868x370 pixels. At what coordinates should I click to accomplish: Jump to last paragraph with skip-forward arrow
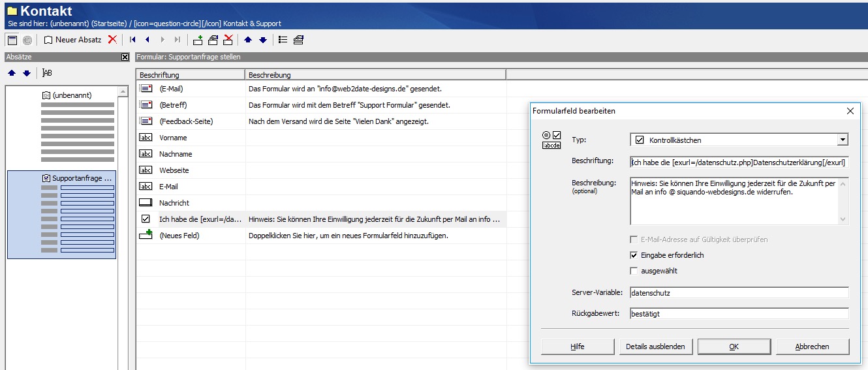(x=178, y=40)
